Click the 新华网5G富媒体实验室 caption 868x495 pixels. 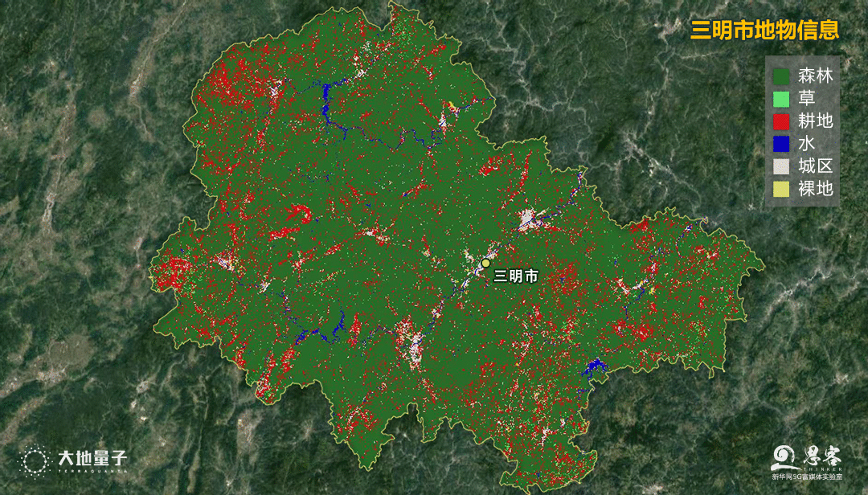point(807,477)
